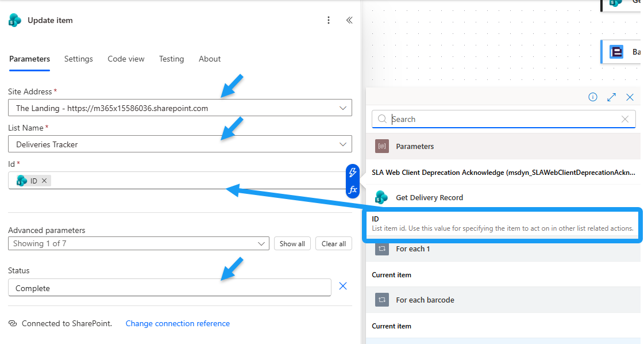Open the dynamic content lightning icon
This screenshot has width=644, height=344.
(352, 173)
